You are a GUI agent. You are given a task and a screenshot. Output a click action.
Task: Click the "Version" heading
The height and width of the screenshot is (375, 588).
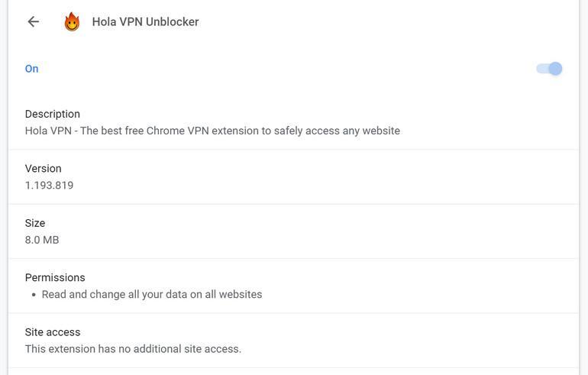[43, 168]
